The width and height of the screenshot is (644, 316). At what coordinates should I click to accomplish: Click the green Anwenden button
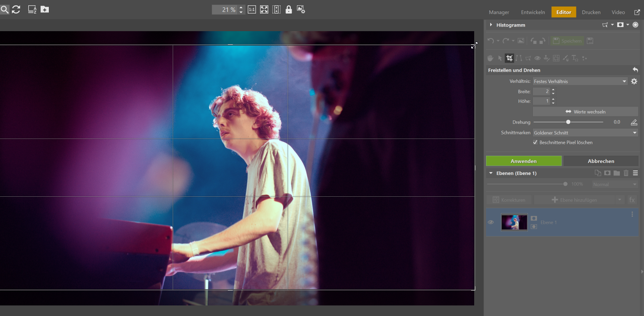(x=524, y=161)
